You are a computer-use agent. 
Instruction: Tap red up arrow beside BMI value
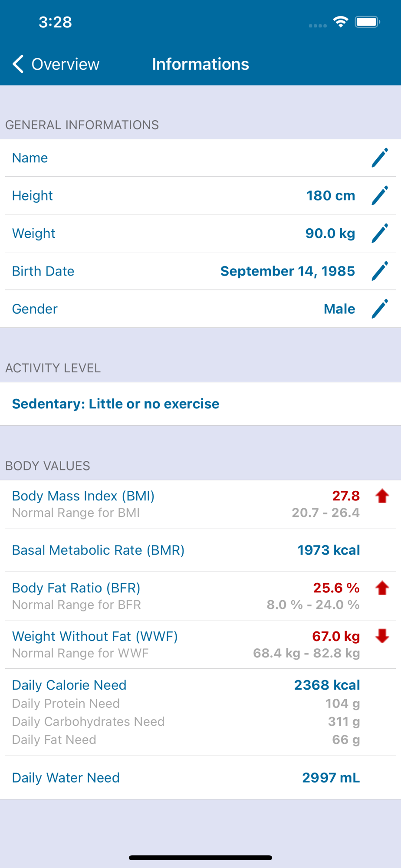pos(382,496)
